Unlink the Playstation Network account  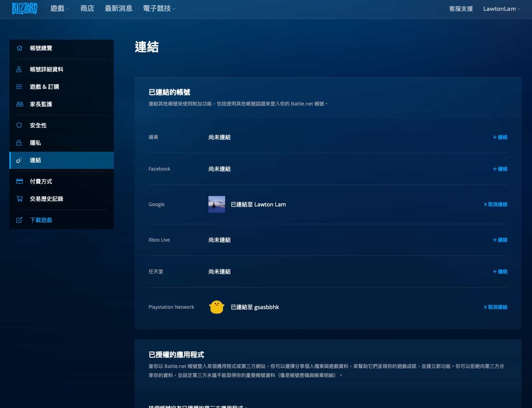point(495,307)
